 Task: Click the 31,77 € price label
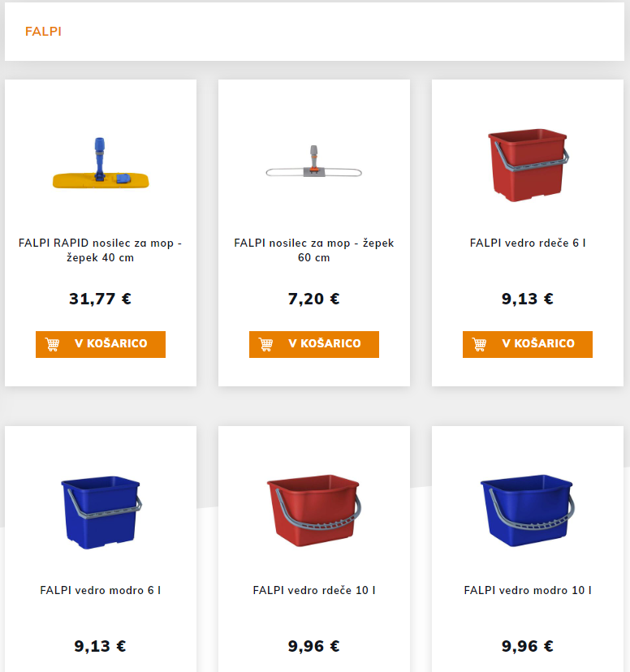[x=101, y=299]
